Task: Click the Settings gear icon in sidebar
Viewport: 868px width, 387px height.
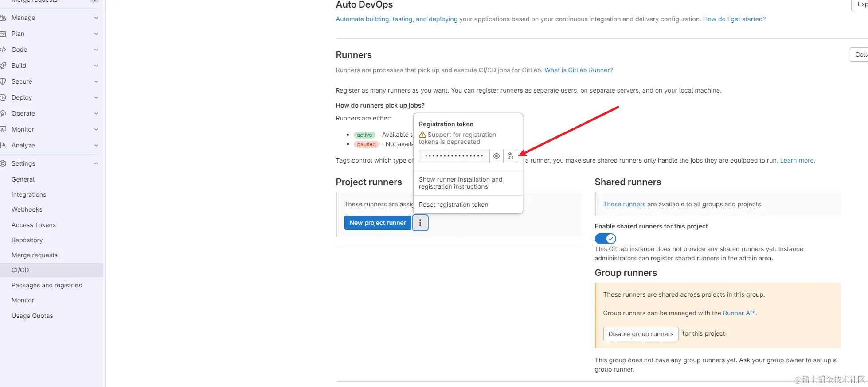Action: click(3, 163)
